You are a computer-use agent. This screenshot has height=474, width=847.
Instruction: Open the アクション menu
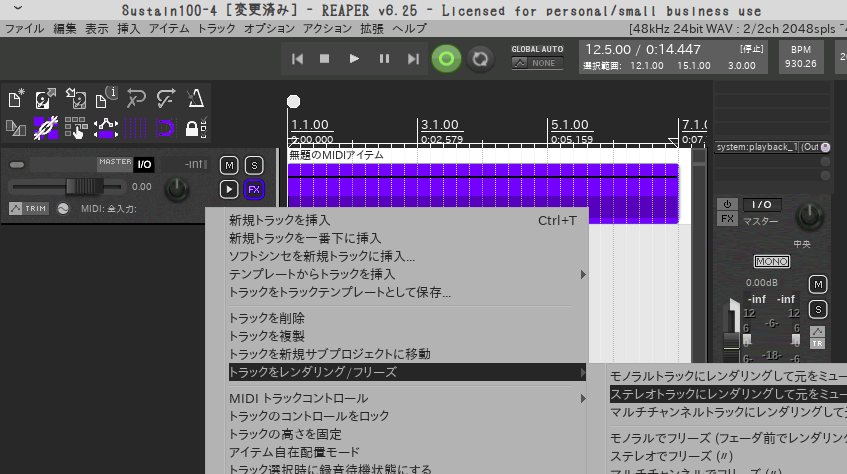pyautogui.click(x=327, y=29)
